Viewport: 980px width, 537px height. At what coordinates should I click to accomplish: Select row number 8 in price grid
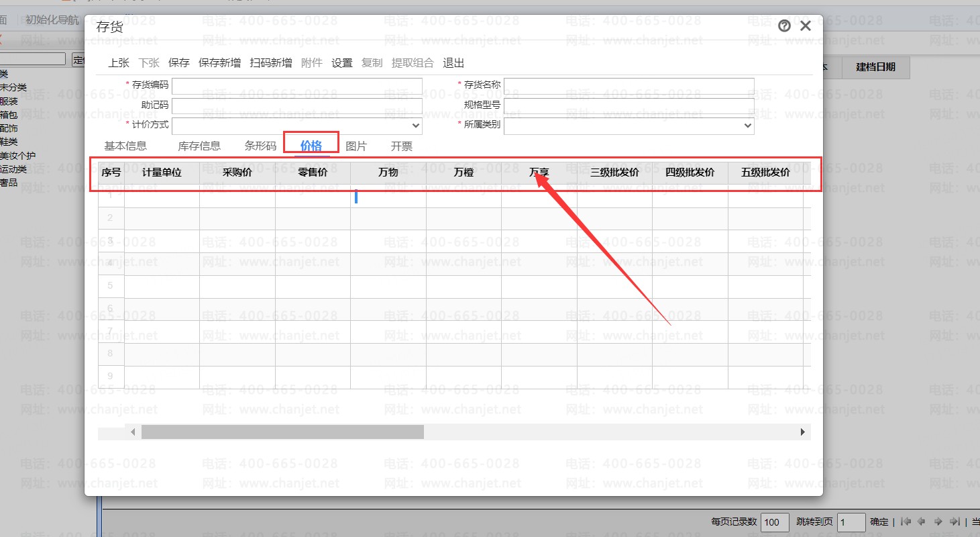[111, 354]
